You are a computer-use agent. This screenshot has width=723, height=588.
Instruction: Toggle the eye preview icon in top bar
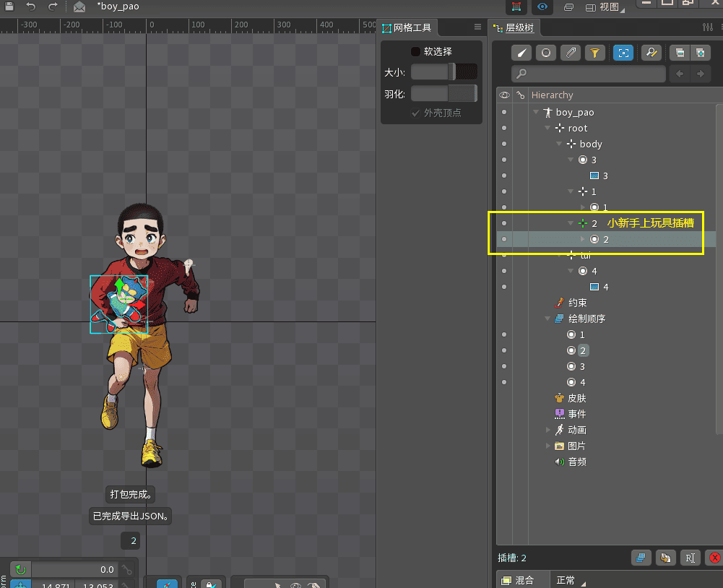point(542,7)
